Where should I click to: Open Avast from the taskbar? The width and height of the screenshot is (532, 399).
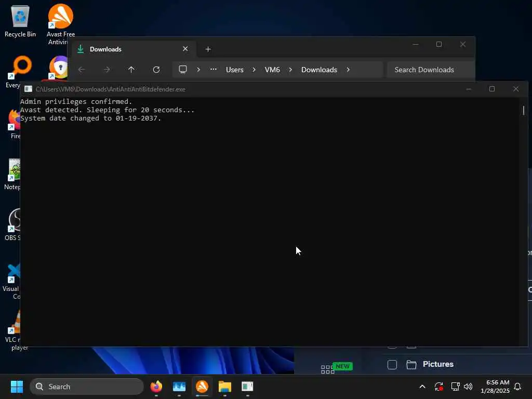point(202,387)
